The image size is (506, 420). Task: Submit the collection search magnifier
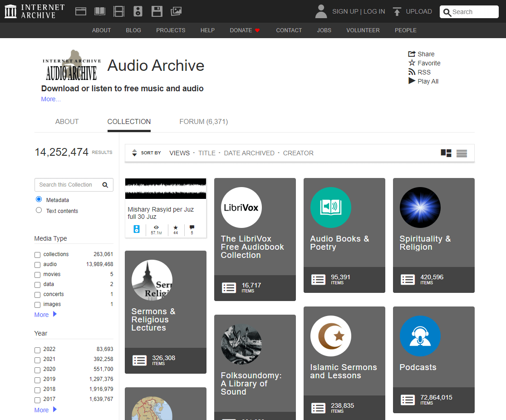point(105,185)
